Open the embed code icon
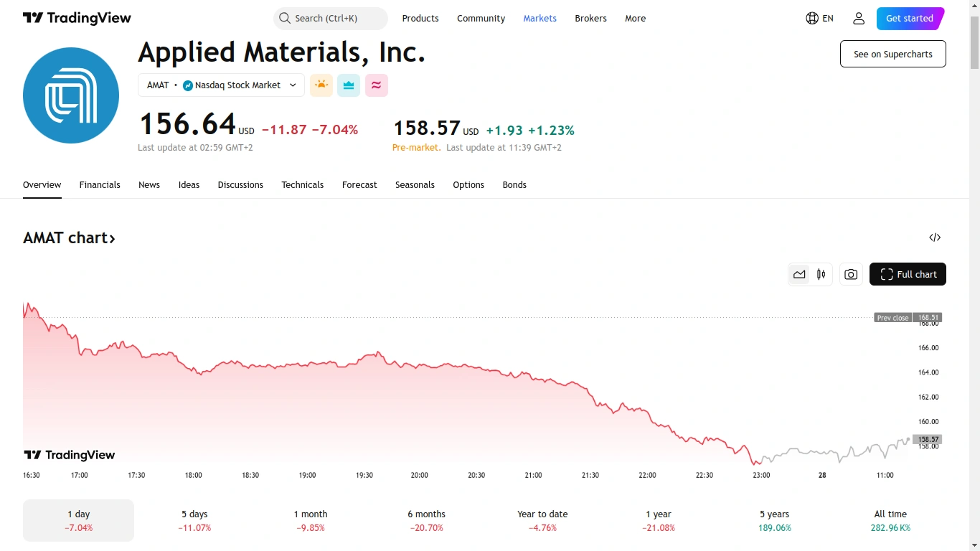This screenshot has height=551, width=980. point(935,237)
